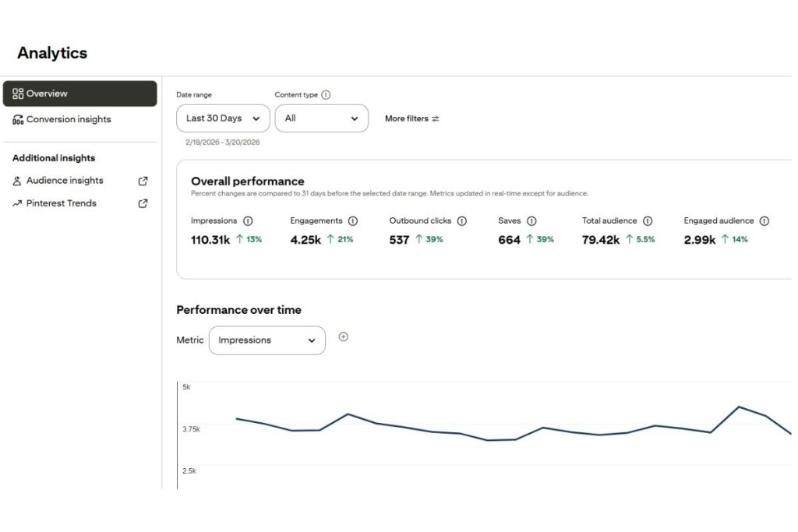This screenshot has height=532, width=798.
Task: Click the Impressions info icon
Action: coord(248,220)
